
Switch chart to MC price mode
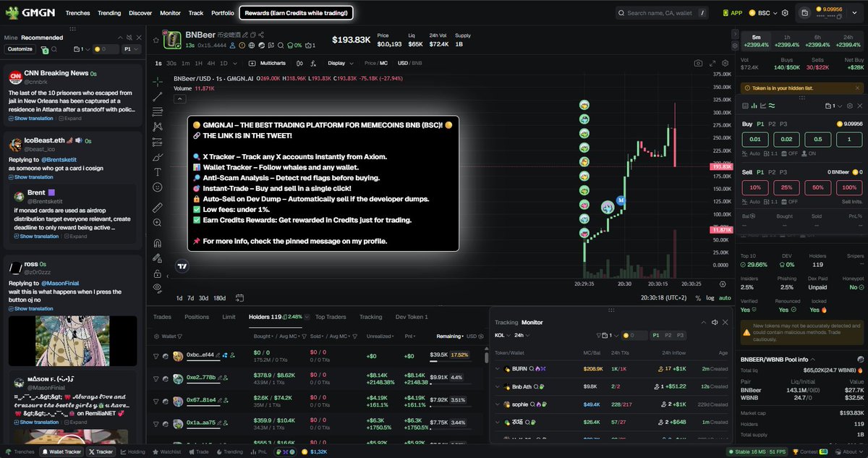click(384, 63)
